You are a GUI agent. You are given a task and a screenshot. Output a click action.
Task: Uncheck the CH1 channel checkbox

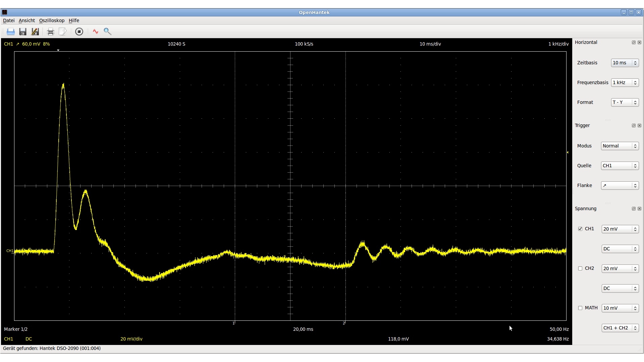(580, 229)
